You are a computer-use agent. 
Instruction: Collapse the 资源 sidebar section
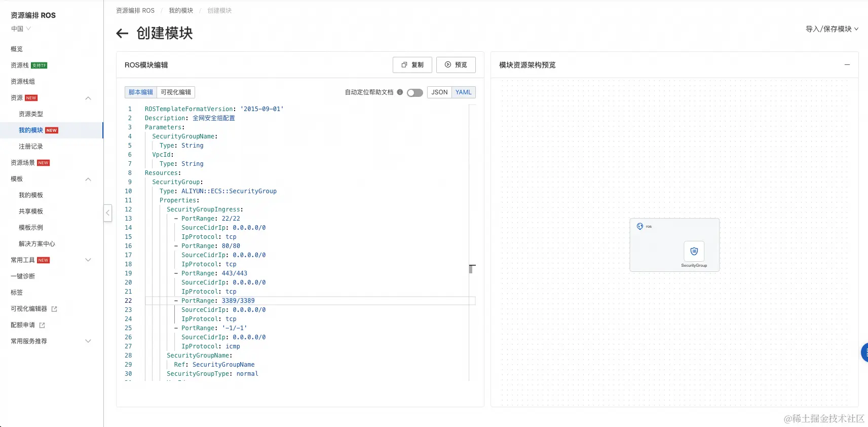tap(88, 98)
